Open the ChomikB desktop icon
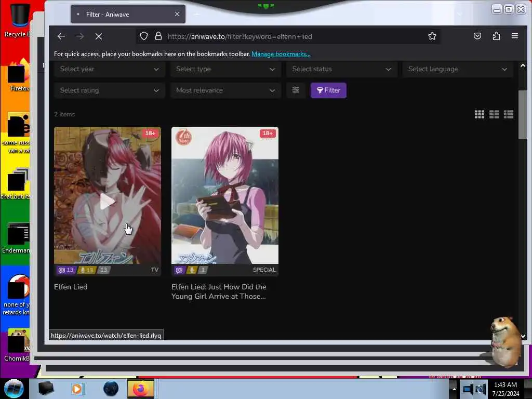532x399 pixels. coord(17,345)
